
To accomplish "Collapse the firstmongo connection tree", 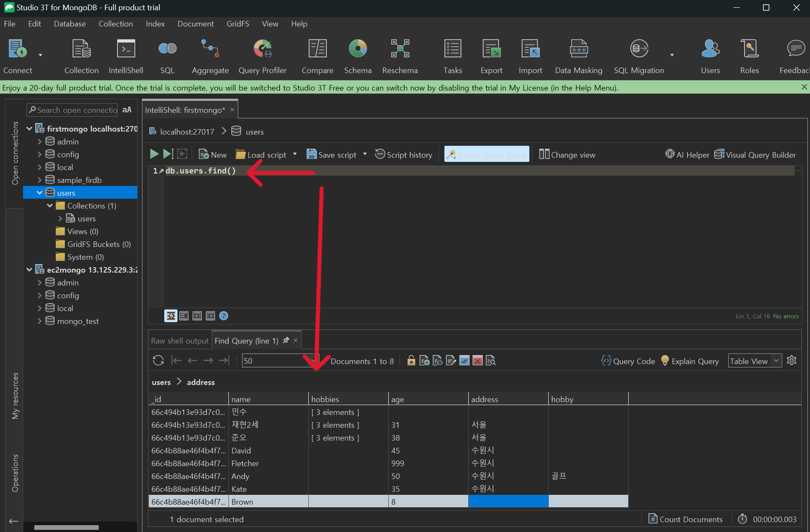I will point(29,128).
